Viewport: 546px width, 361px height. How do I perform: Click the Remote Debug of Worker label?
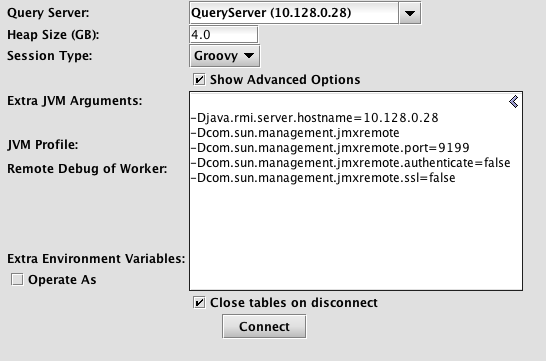[87, 169]
